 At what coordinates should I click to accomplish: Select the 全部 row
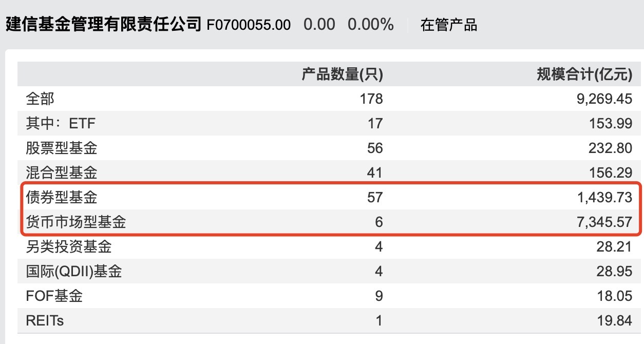pyautogui.click(x=329, y=99)
